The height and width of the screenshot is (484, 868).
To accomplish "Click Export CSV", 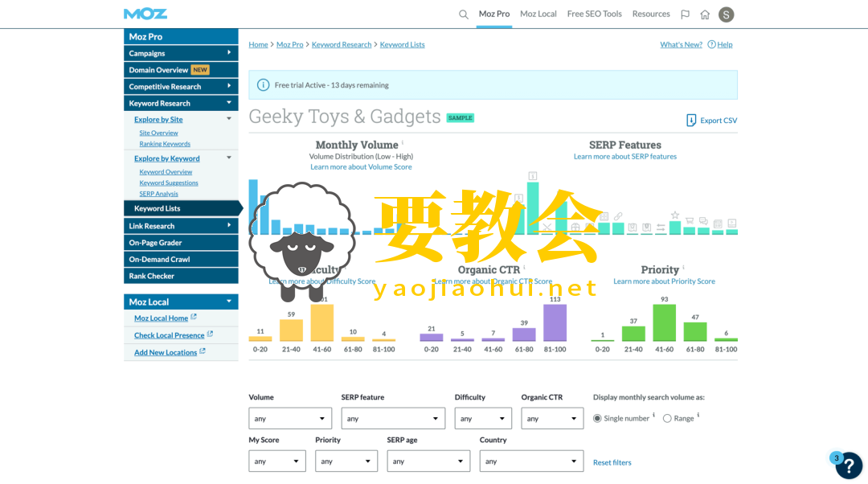I will [x=711, y=120].
